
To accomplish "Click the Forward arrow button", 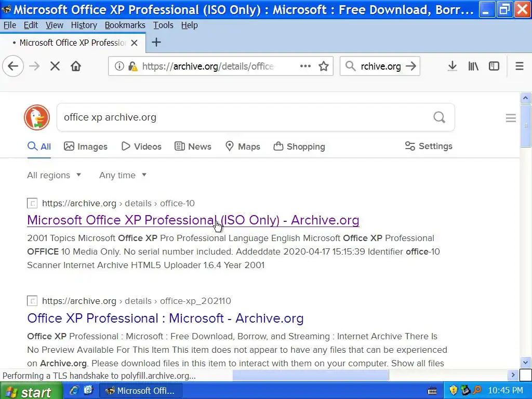I will pyautogui.click(x=34, y=66).
